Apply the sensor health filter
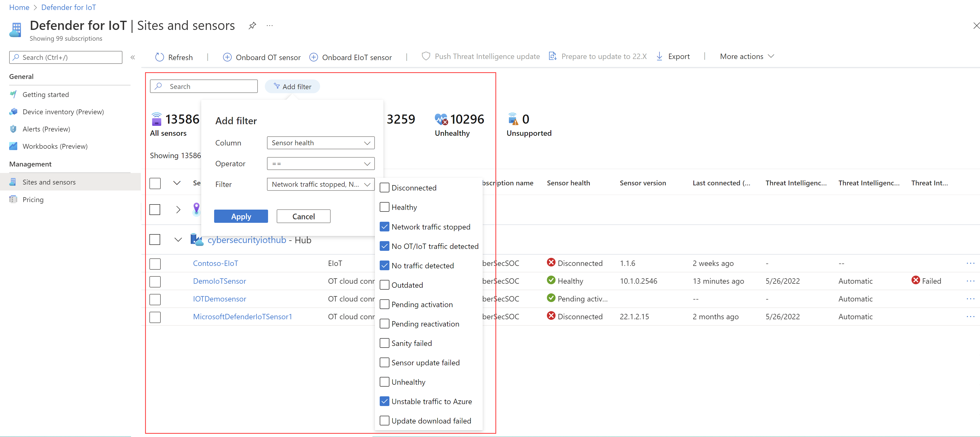 (x=241, y=216)
